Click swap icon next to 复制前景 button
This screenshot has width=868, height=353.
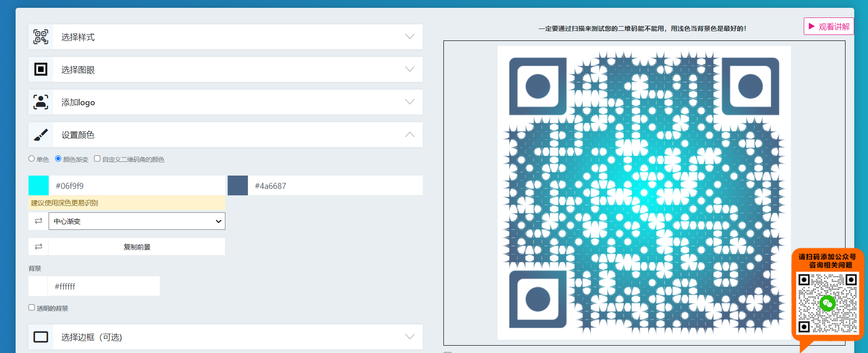(39, 247)
